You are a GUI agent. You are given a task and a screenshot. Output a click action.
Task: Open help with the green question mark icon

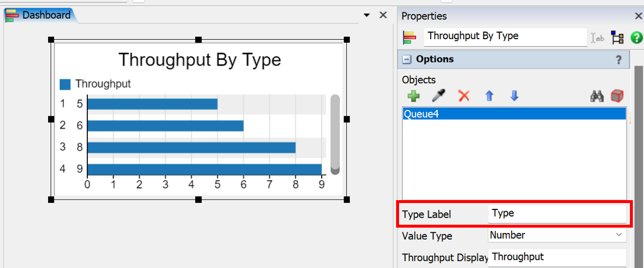click(636, 38)
